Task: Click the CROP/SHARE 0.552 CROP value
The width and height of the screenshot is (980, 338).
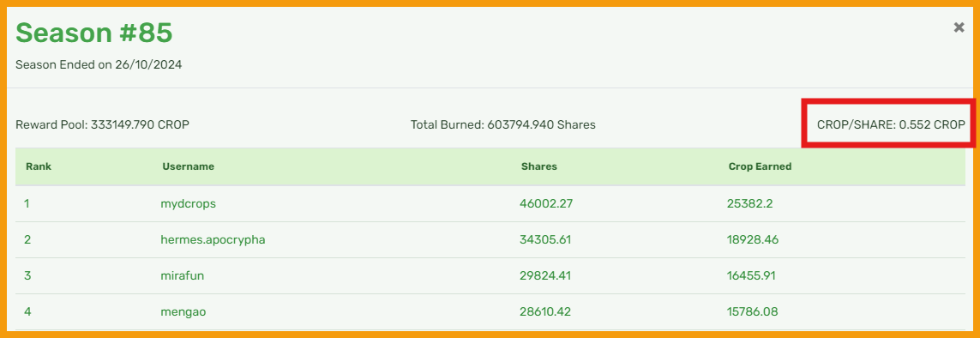Action: [891, 124]
